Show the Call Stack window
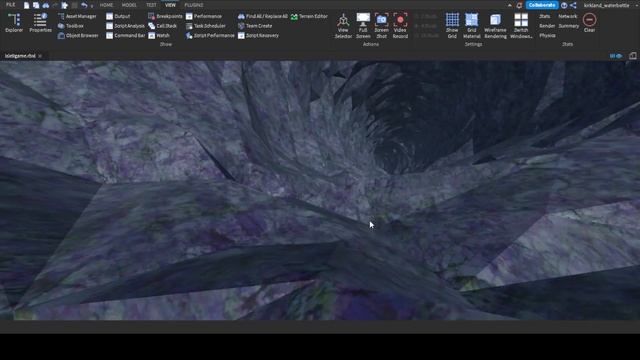This screenshot has width=640, height=360. (162, 26)
